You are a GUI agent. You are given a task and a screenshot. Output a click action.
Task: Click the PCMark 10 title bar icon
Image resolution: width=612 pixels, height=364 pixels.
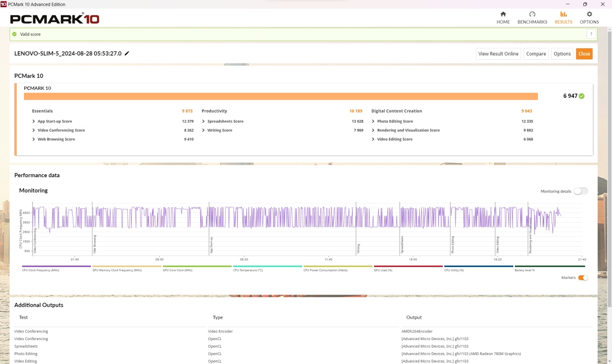click(4, 4)
